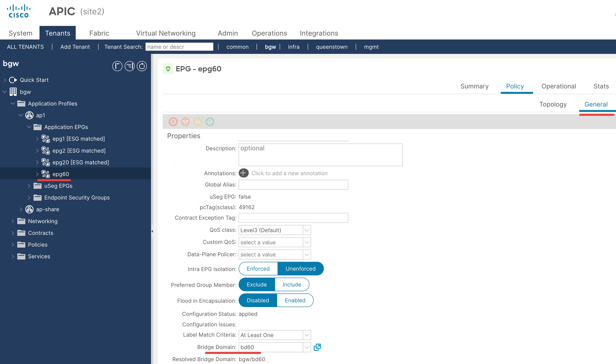
Task: Set Preferred Group Member to Include
Action: point(292,285)
